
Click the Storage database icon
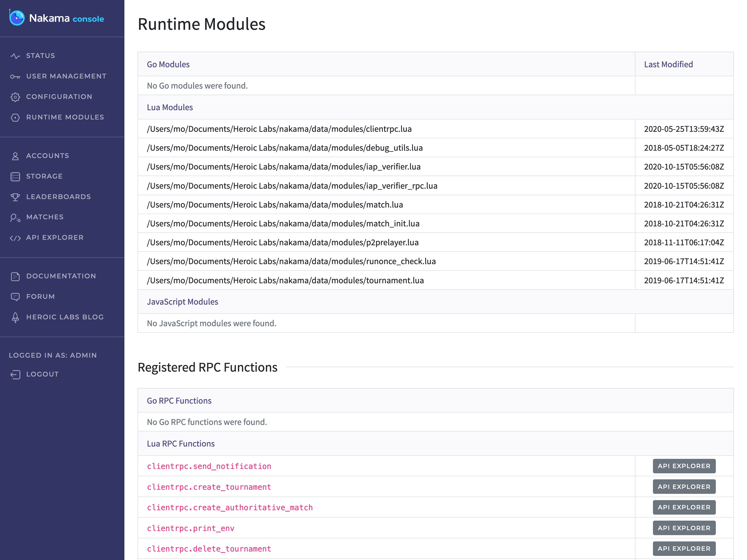tap(15, 177)
